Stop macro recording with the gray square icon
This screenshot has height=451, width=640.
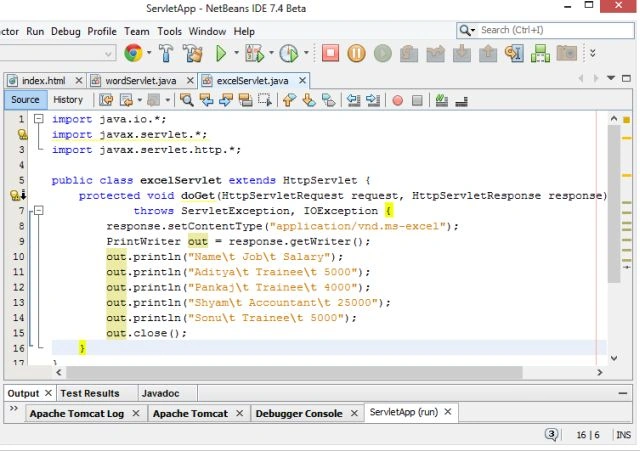(417, 100)
